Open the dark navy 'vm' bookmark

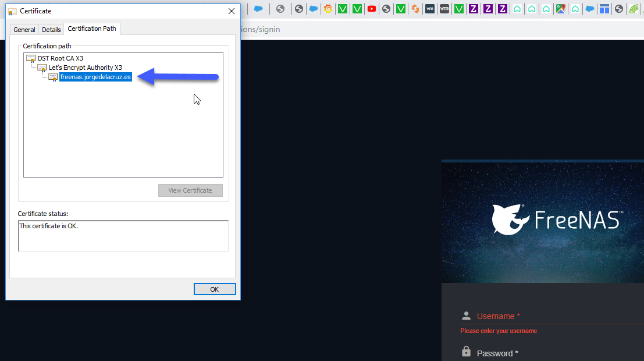(x=429, y=9)
